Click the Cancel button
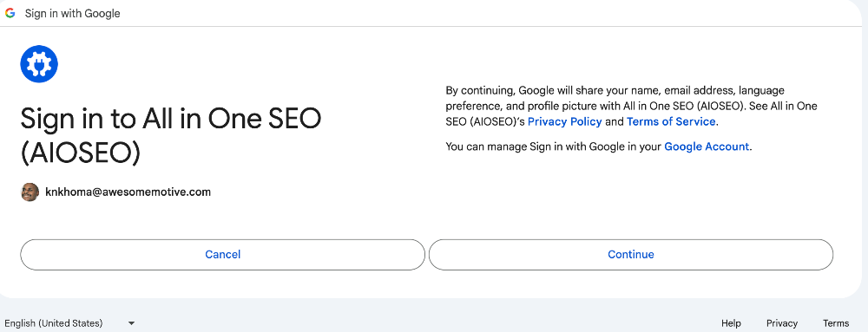This screenshot has height=332, width=868. coord(222,255)
